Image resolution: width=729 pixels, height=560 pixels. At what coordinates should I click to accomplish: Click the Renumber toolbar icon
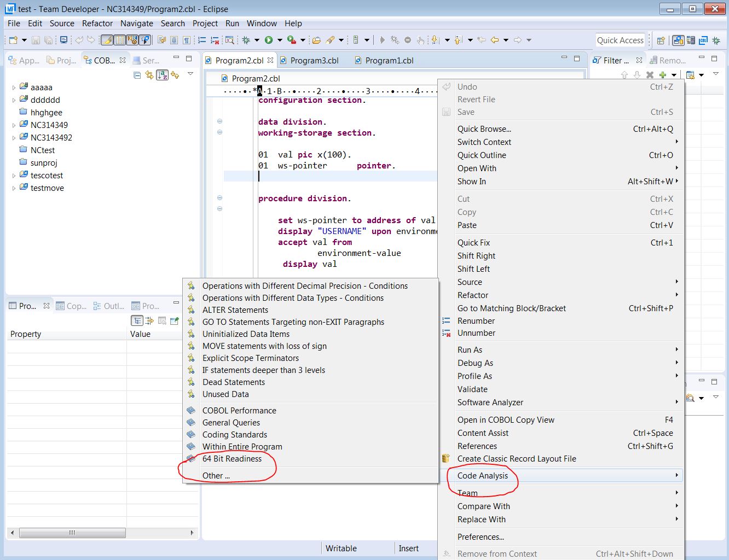tap(202, 40)
